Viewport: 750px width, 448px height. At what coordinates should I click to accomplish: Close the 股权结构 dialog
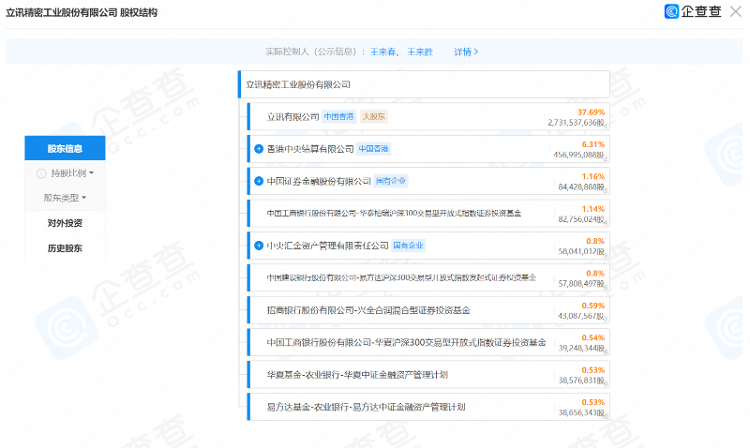point(735,11)
